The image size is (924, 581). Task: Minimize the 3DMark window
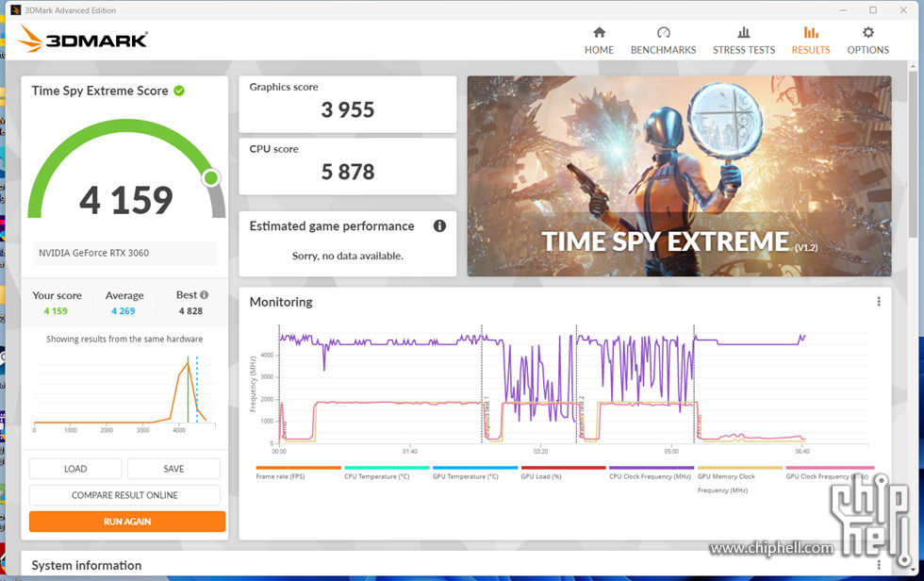[x=843, y=10]
